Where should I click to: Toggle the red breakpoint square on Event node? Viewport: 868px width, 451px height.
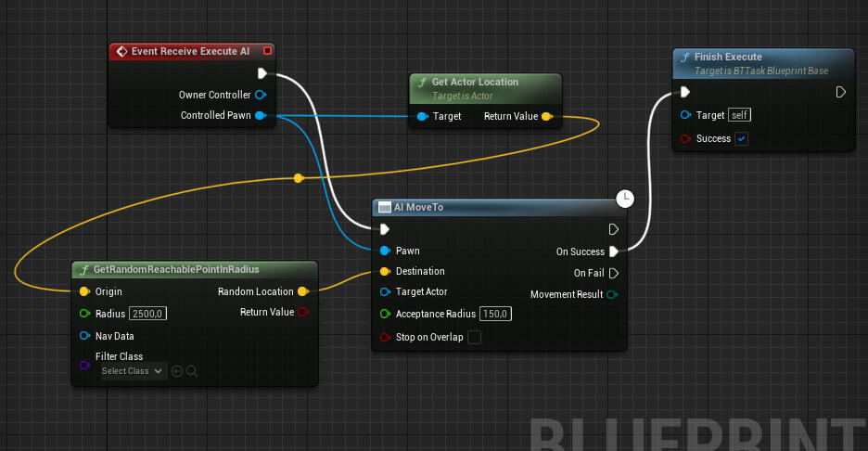point(267,51)
